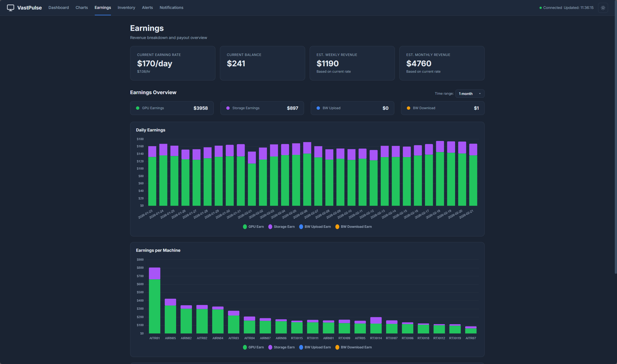The height and width of the screenshot is (364, 617).
Task: Click the dropdown arrow next to 1 month
Action: click(480, 94)
